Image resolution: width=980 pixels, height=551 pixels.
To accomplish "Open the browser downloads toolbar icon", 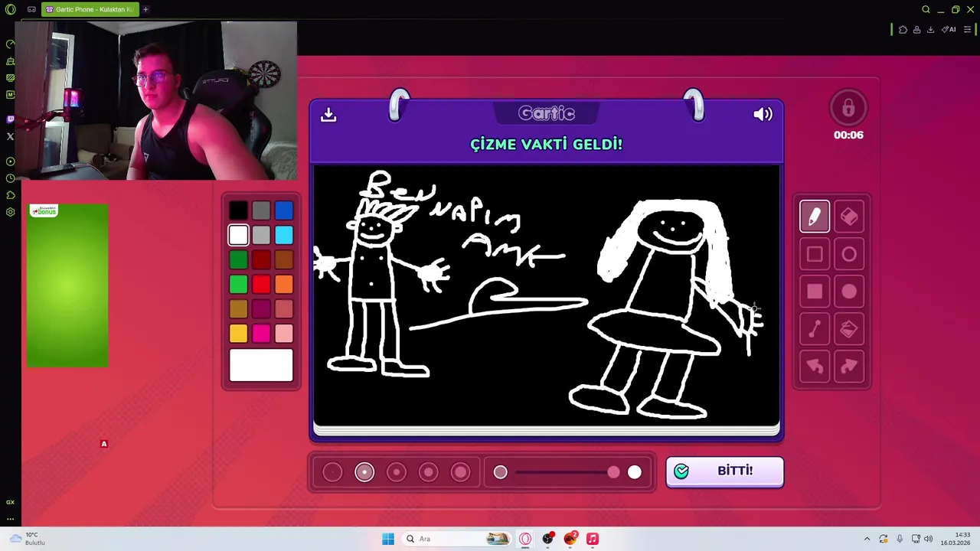I will pos(930,30).
